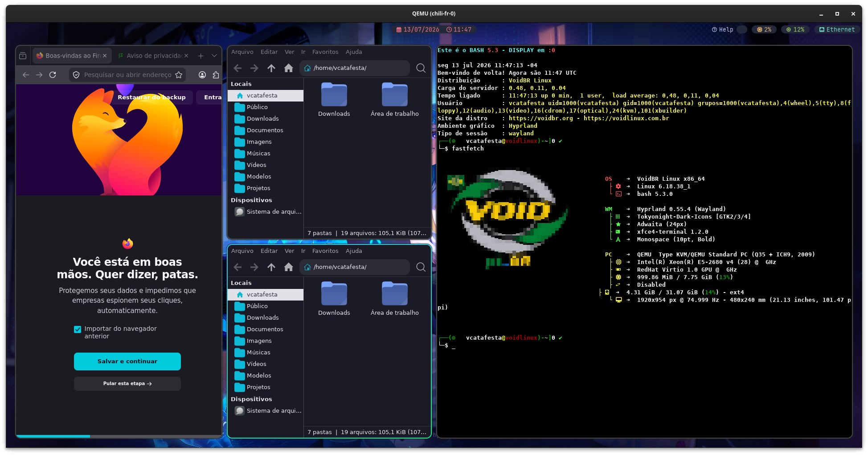Screen dimensions: 868x455
Task: Switch to the Aviso de privacidade tab
Action: pos(153,56)
